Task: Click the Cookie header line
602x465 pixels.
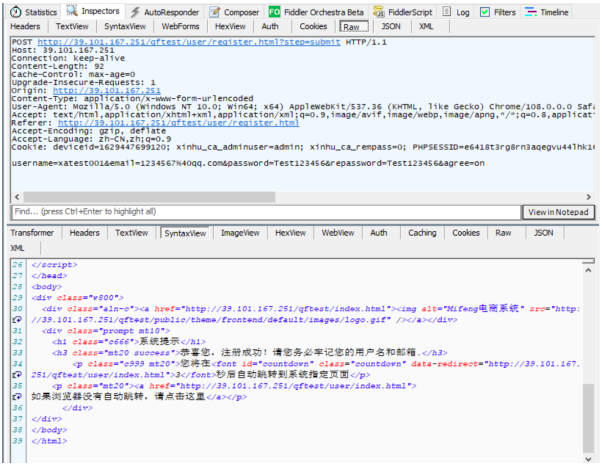Action: click(x=303, y=147)
